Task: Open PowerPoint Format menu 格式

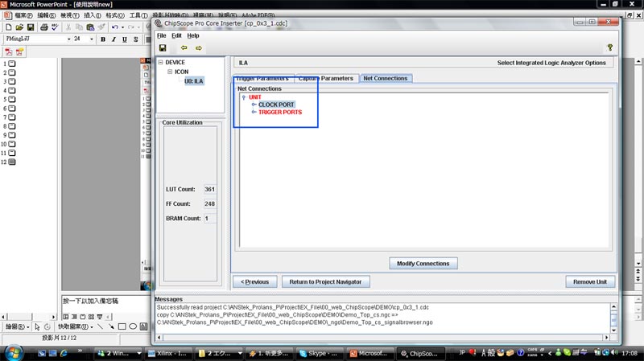Action: pyautogui.click(x=115, y=15)
